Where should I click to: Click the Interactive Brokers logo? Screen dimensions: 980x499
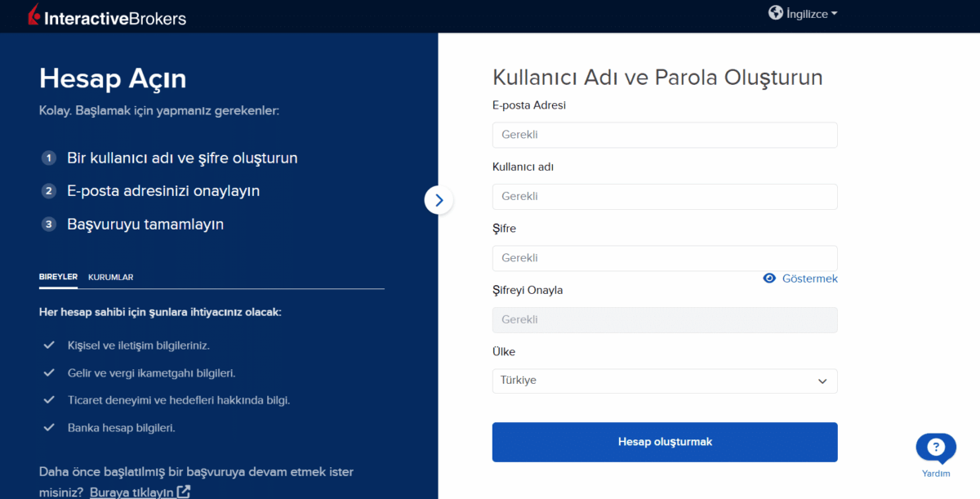pyautogui.click(x=107, y=16)
